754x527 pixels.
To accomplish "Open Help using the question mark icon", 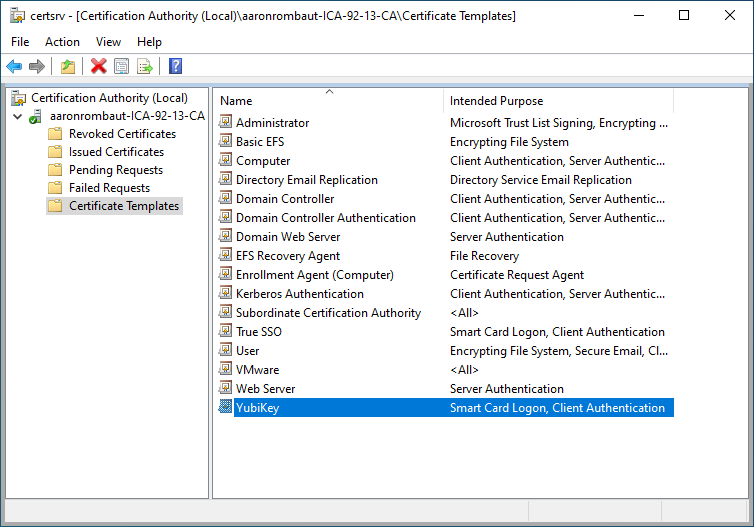I will pos(175,66).
